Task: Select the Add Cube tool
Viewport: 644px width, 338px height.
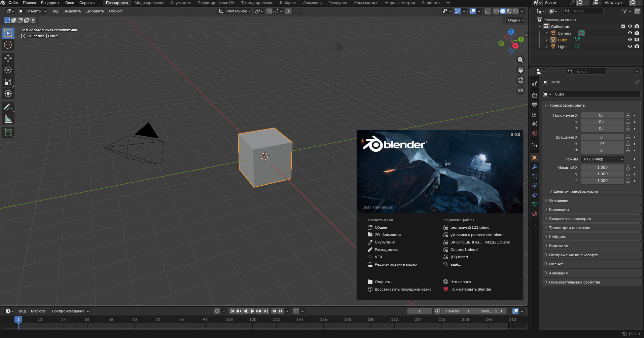Action: [8, 133]
